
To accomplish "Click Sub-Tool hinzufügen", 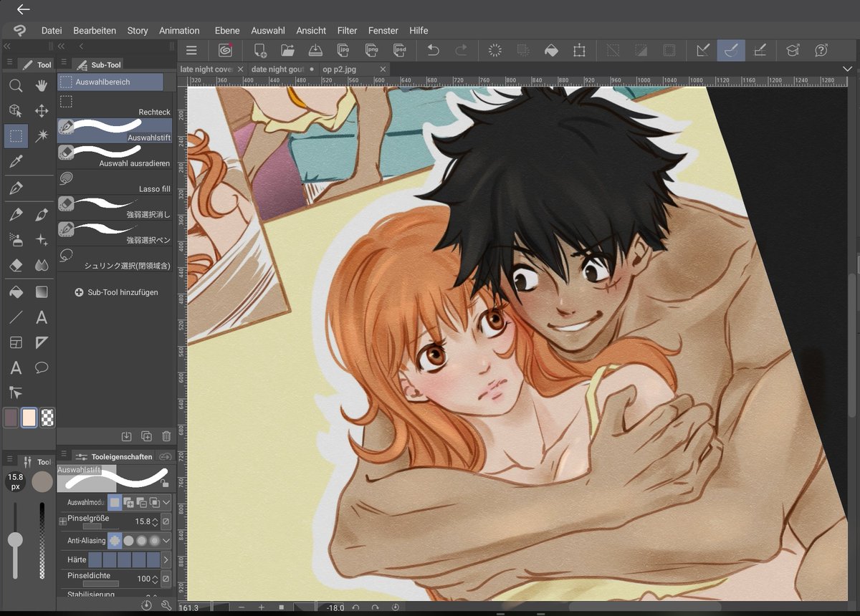I will tap(116, 292).
